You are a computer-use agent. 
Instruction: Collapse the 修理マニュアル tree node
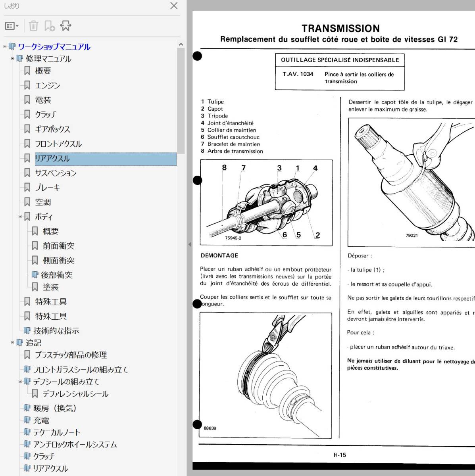click(12, 59)
